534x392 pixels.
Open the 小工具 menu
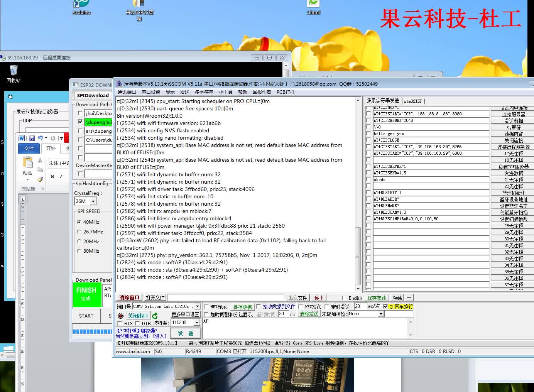pos(225,92)
